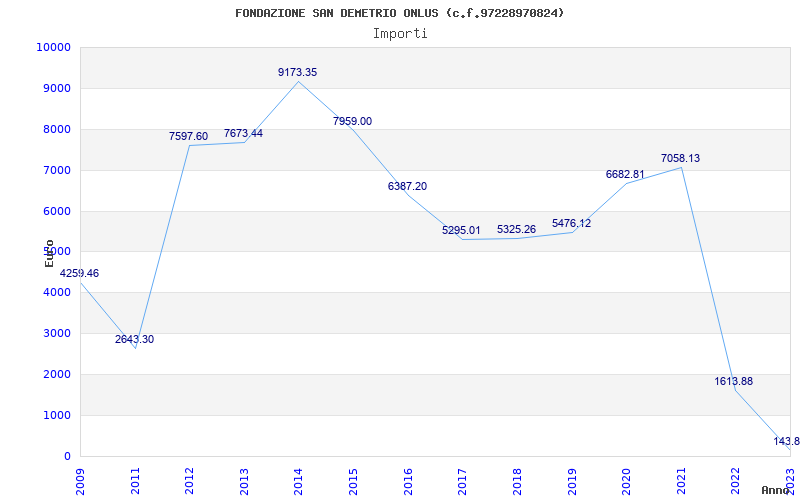This screenshot has width=800, height=500.
Task: Select the 2014 x-axis year label
Action: click(298, 479)
